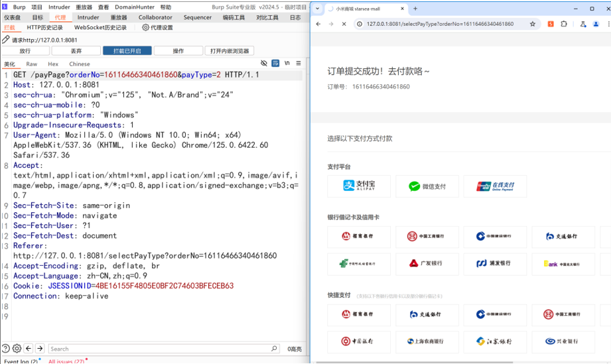Switch to the Chinese view tab

pyautogui.click(x=80, y=64)
